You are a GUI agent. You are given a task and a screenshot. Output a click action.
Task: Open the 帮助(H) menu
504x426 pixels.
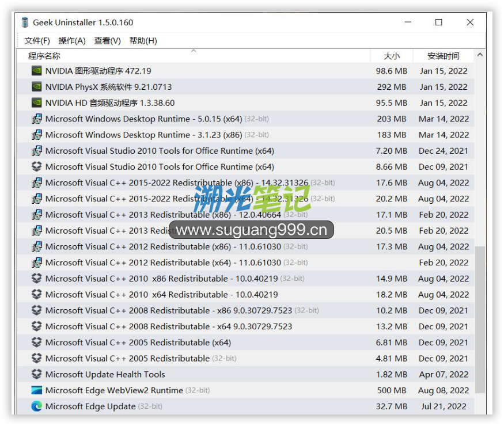tap(143, 41)
